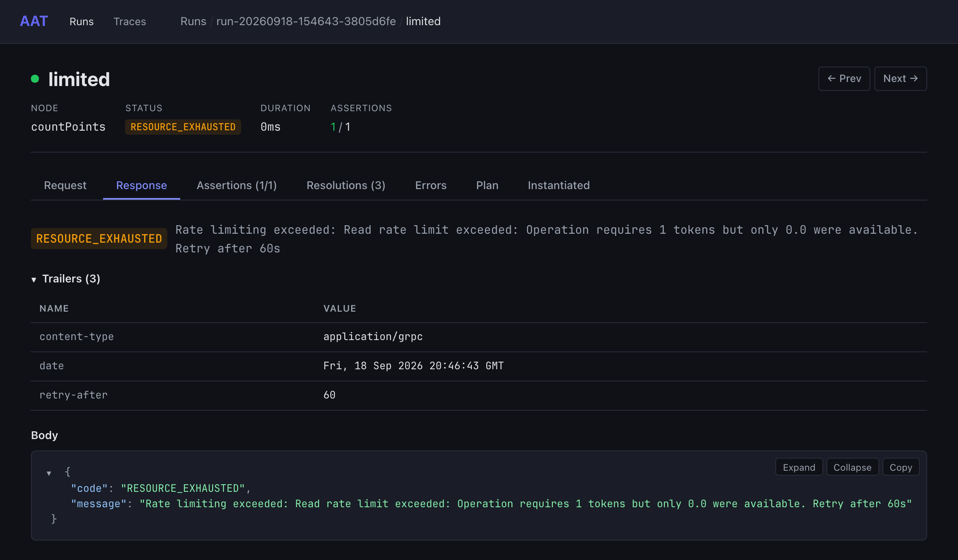Collapse the Trailers (3) section
Screen dimensions: 958x560
pos(66,279)
